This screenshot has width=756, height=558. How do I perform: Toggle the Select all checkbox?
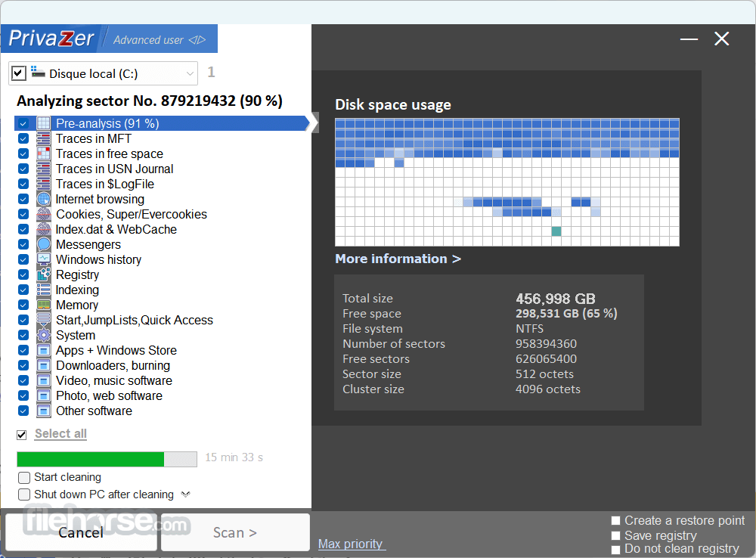[22, 435]
